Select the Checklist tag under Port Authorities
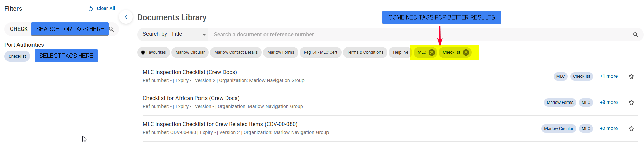The image size is (644, 144). click(x=17, y=56)
